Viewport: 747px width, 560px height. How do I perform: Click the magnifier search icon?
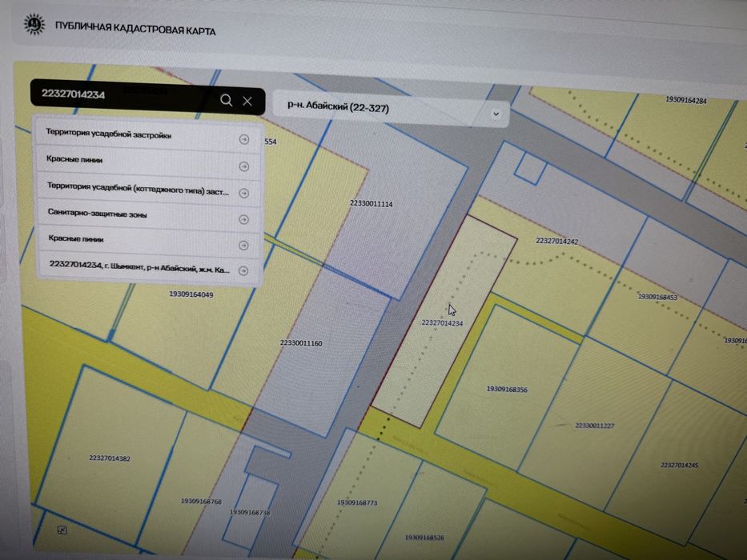[x=227, y=100]
